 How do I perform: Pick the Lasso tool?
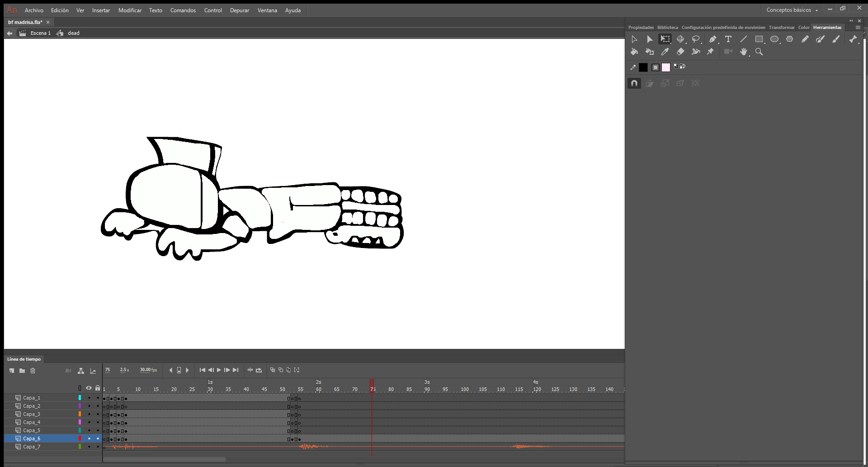696,39
